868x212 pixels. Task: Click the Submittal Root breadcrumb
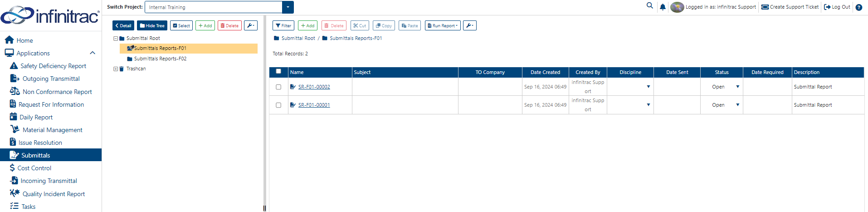pos(298,38)
